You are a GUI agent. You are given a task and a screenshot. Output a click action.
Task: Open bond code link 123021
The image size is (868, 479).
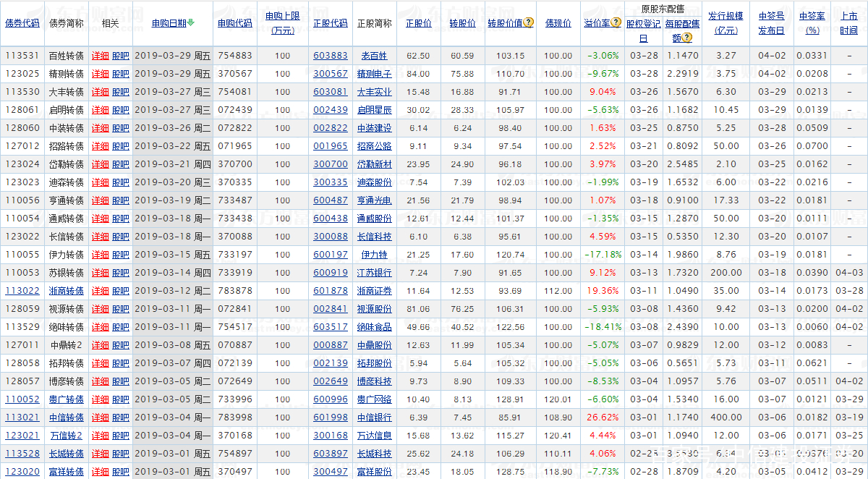pyautogui.click(x=22, y=436)
